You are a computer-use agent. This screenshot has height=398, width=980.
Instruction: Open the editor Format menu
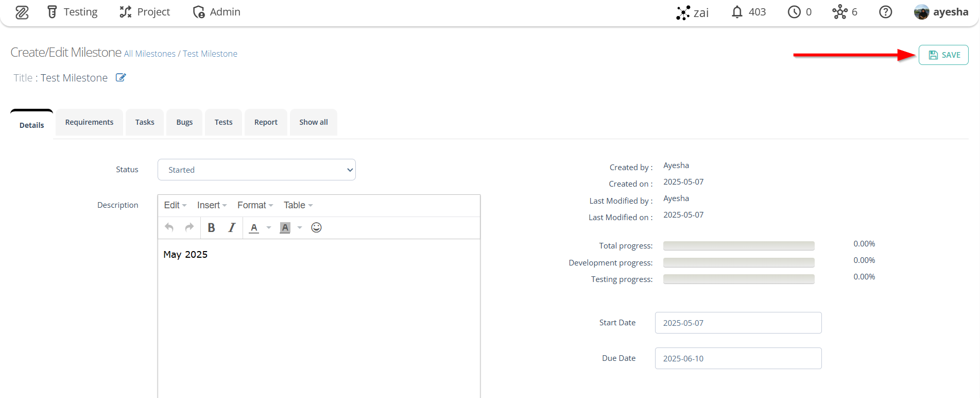coord(255,205)
